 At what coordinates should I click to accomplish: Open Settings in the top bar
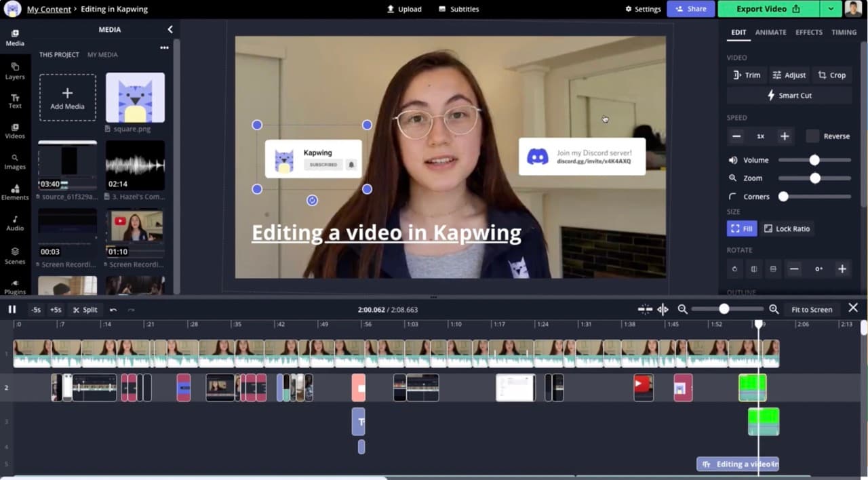643,9
